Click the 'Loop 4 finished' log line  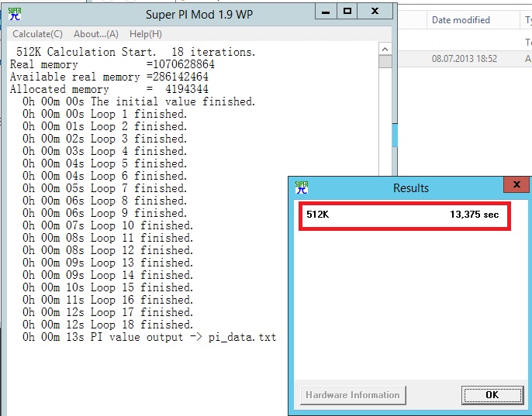pyautogui.click(x=105, y=151)
